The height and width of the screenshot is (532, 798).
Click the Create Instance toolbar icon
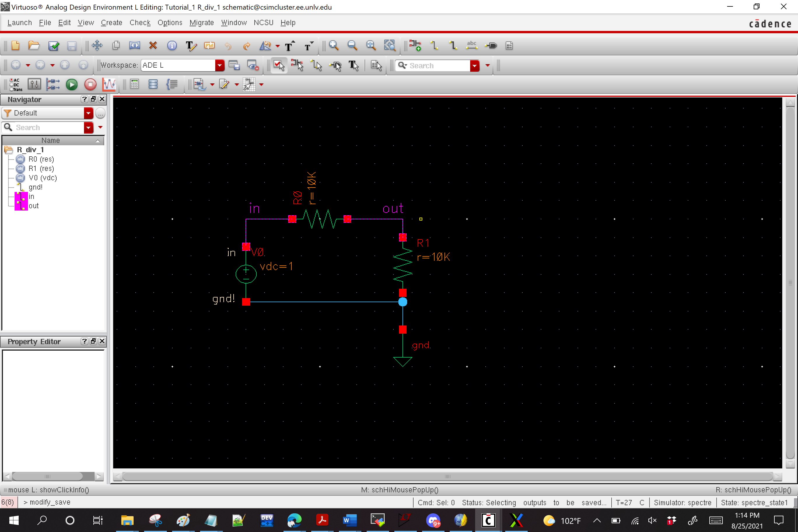(x=415, y=46)
